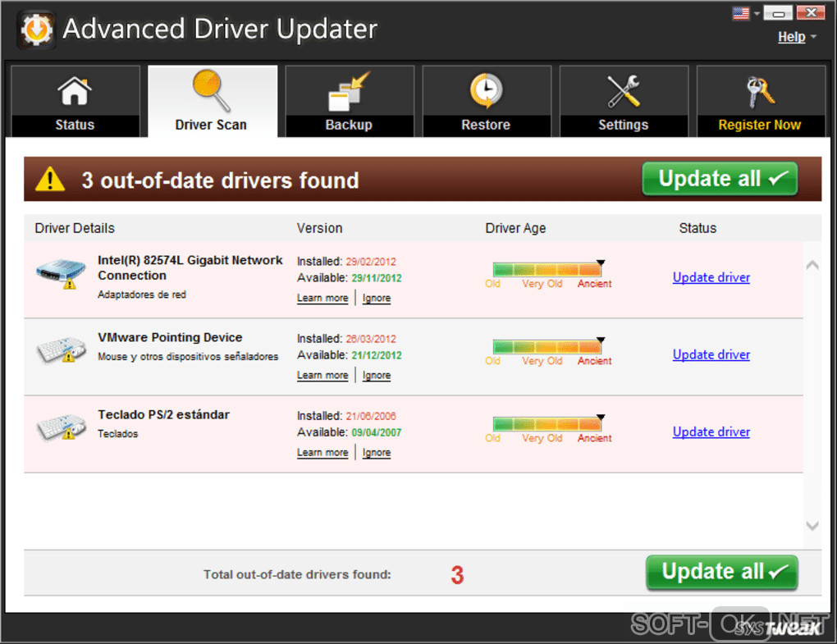Click Teclado driver age gauge bar
837x644 pixels.
coord(547,423)
